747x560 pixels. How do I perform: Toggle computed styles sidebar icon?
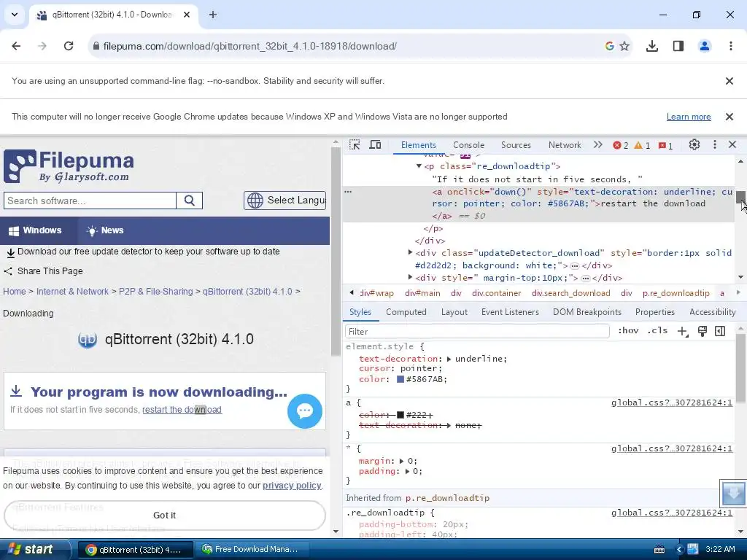pos(720,331)
